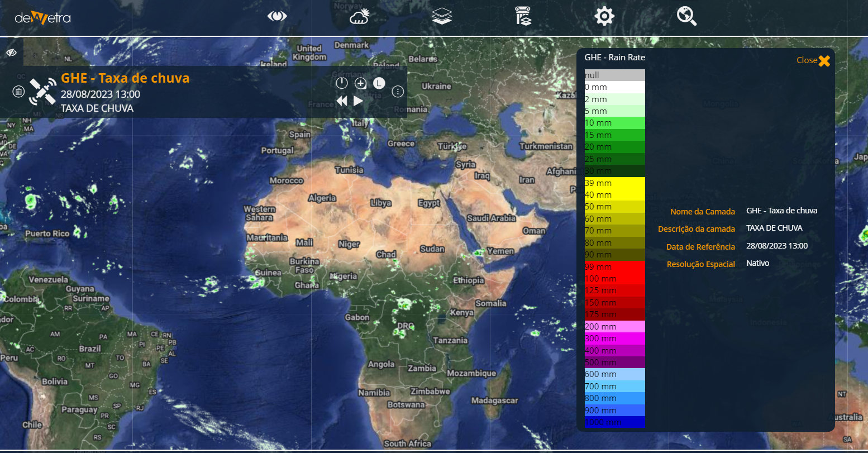The height and width of the screenshot is (453, 868).
Task: Click the 'Nome da Camada' label
Action: tap(703, 212)
